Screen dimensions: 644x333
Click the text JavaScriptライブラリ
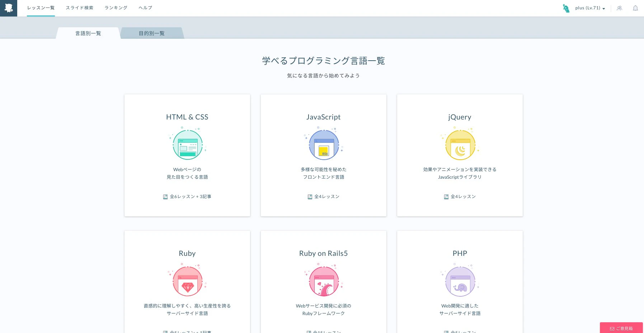[x=460, y=177]
